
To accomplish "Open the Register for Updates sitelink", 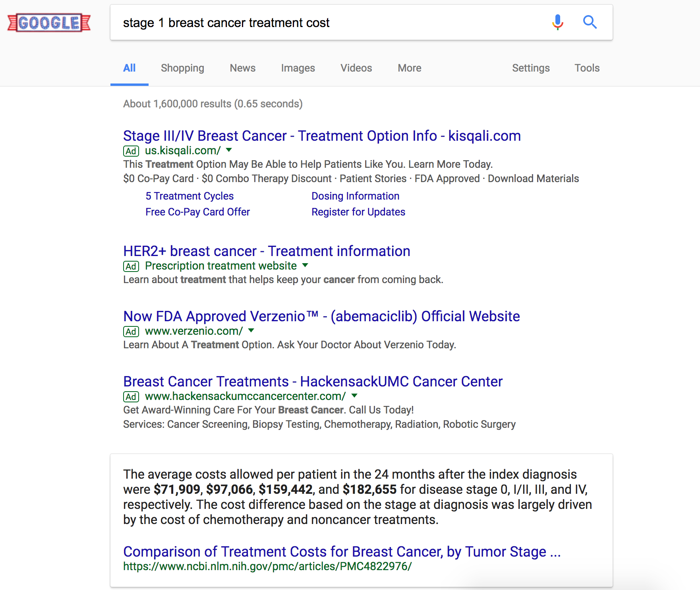I will pos(358,212).
